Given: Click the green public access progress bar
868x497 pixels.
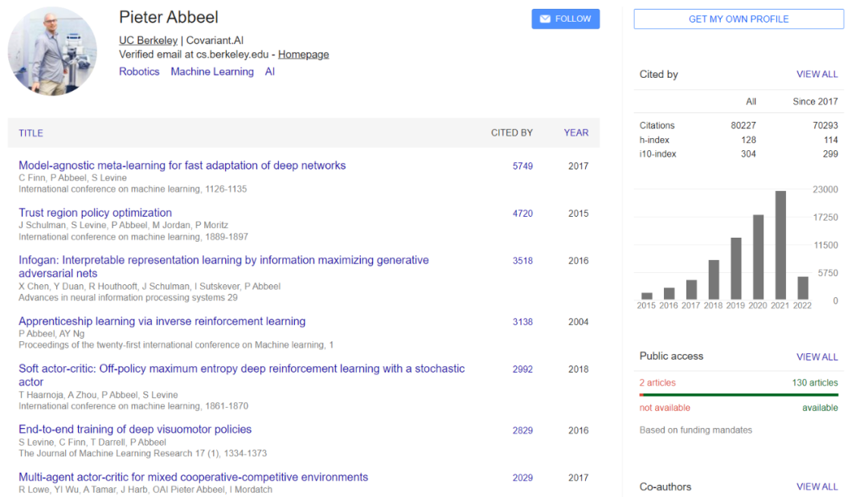Looking at the screenshot, I should (x=739, y=395).
